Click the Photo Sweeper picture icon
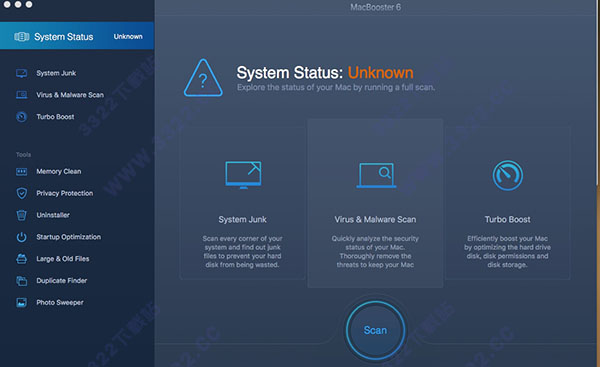The width and height of the screenshot is (600, 367). [21, 302]
